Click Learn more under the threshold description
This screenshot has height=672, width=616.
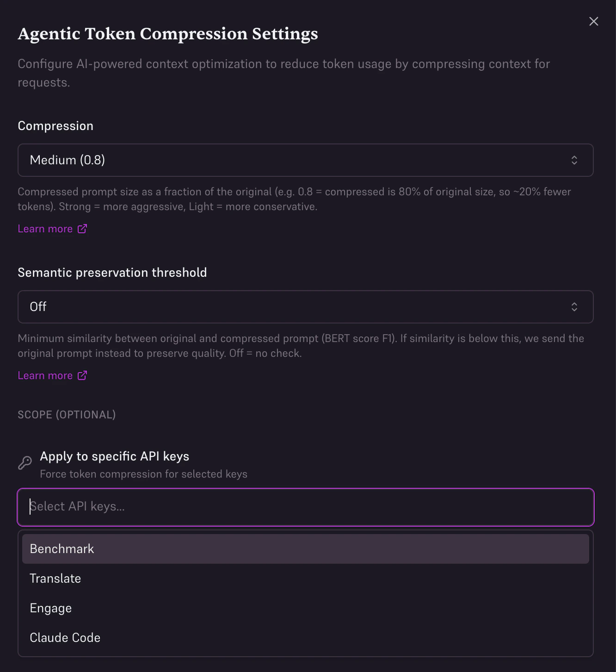tap(45, 375)
